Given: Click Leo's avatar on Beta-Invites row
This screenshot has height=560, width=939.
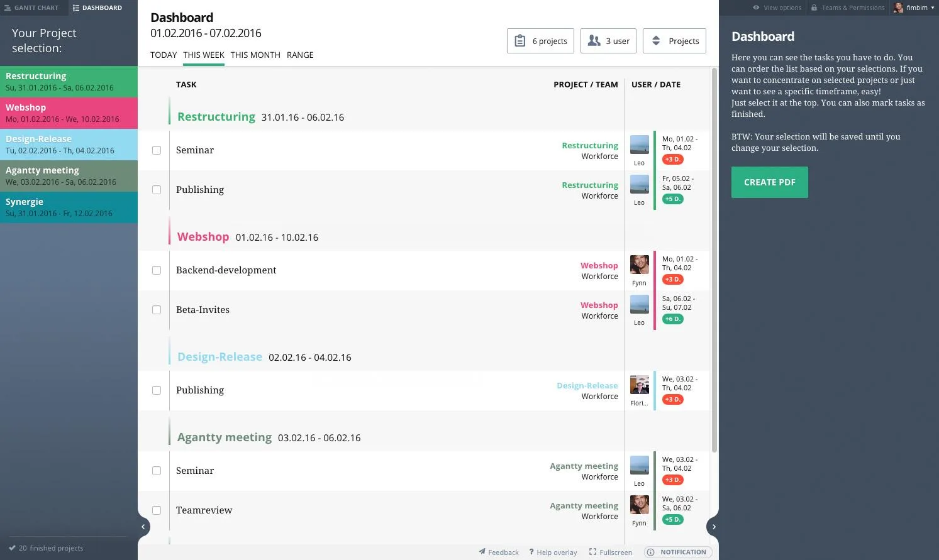Looking at the screenshot, I should click(640, 304).
